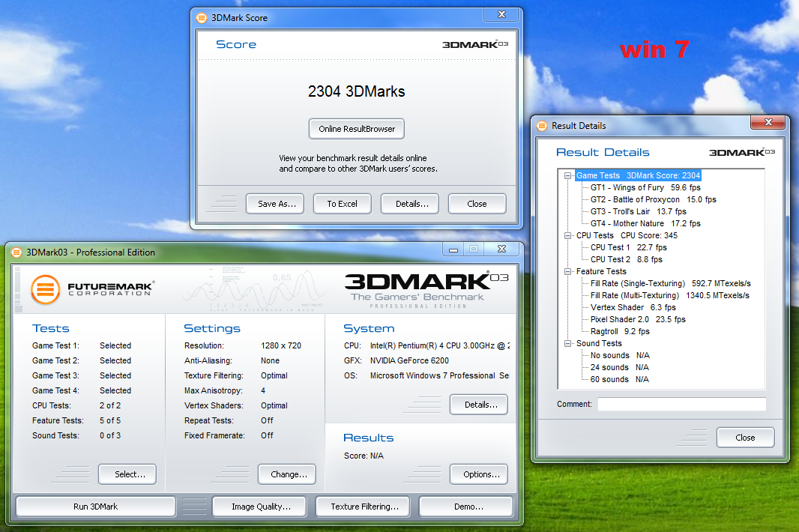The width and height of the screenshot is (799, 532).
Task: Select GT1 - Wings of Fury row
Action: tap(645, 187)
